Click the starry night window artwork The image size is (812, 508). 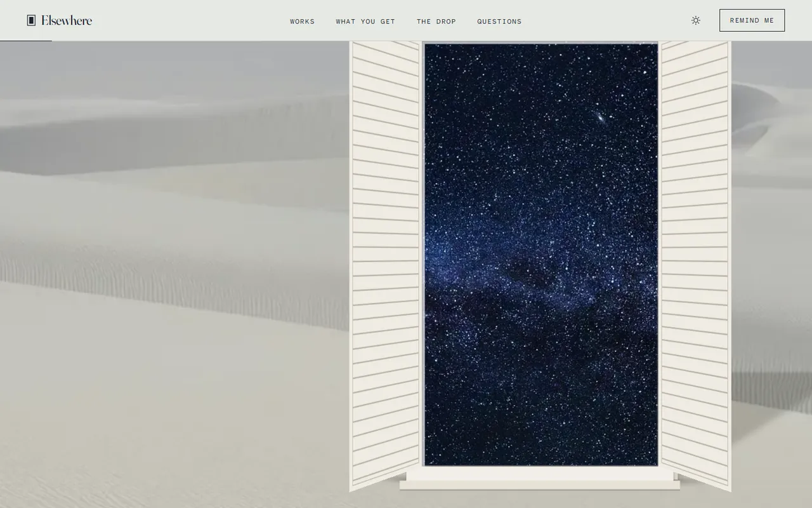coord(541,254)
